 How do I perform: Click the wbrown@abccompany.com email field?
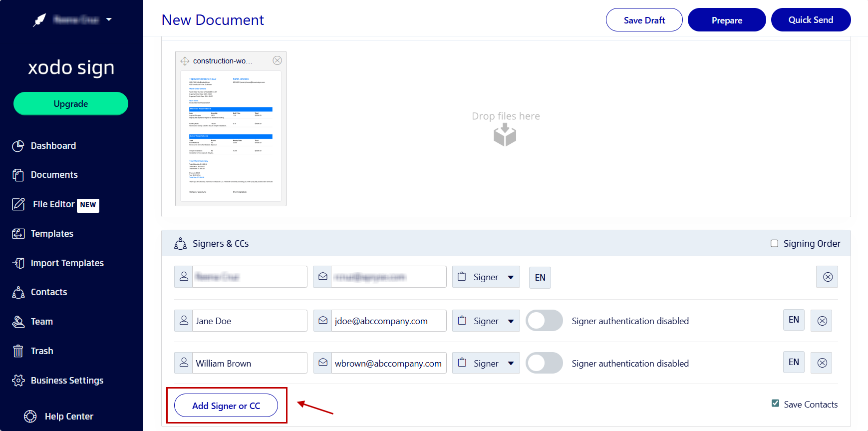pos(389,363)
